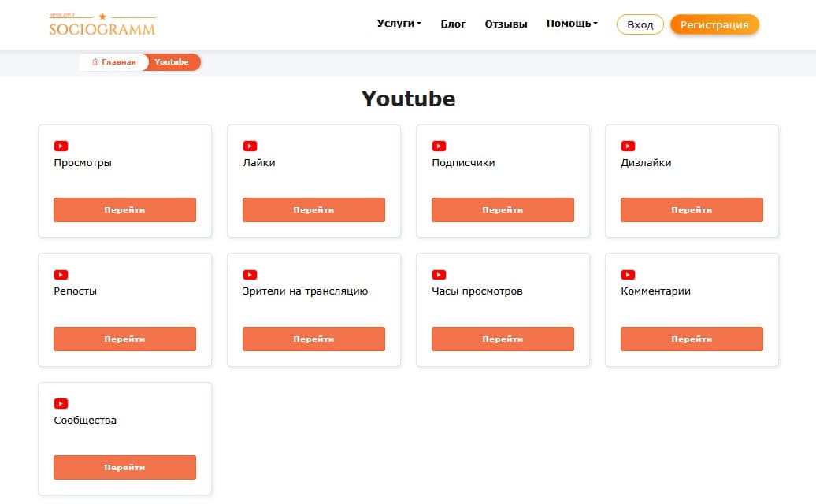This screenshot has width=816, height=504.
Task: Click the YouTube icon above Дизлайки
Action: (628, 146)
